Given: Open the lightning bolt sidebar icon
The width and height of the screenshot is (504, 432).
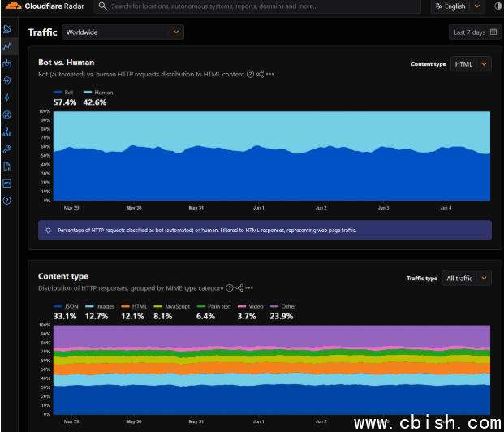Looking at the screenshot, I should pyautogui.click(x=7, y=97).
